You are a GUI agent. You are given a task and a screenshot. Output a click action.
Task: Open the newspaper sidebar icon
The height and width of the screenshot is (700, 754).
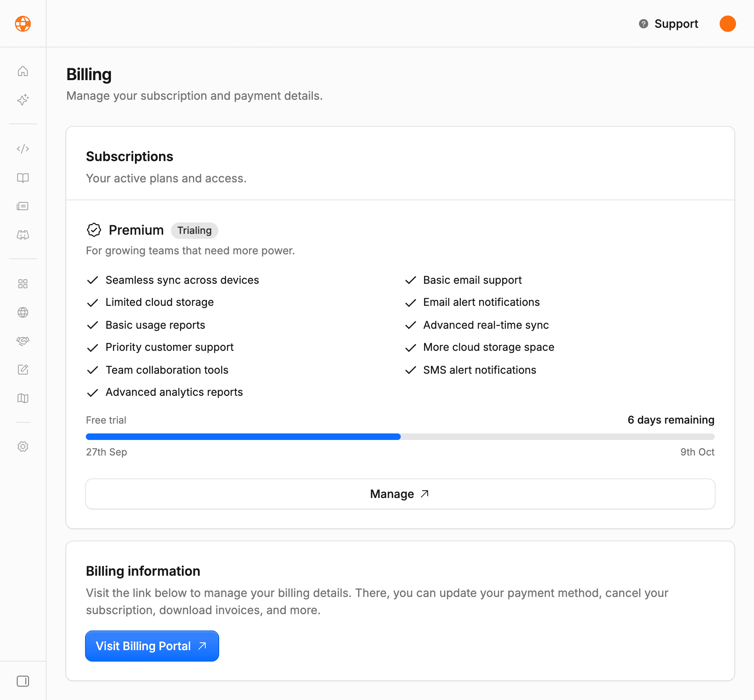coord(23,206)
